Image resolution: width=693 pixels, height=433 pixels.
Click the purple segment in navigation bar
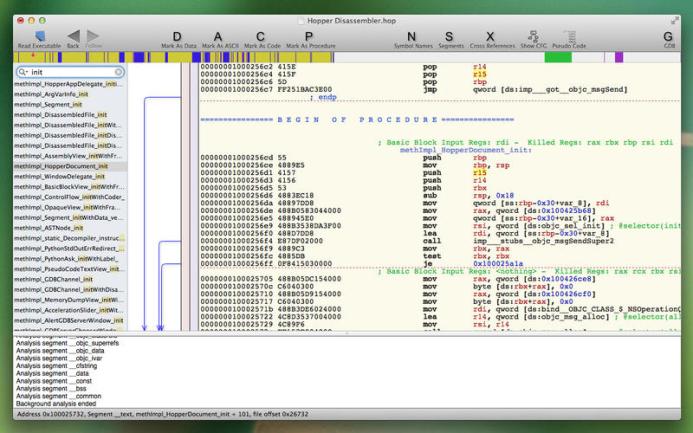619,57
